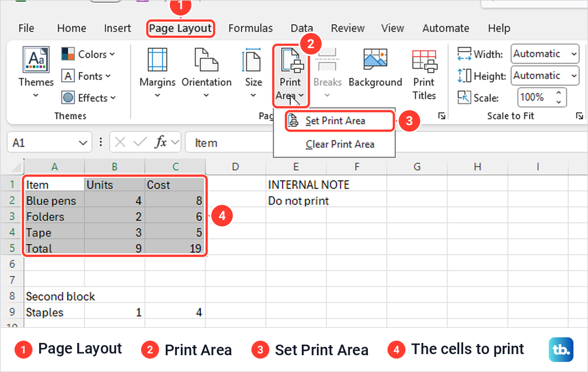This screenshot has height=372, width=588.
Task: Open the Page Setup dialog launcher
Action: (x=442, y=116)
